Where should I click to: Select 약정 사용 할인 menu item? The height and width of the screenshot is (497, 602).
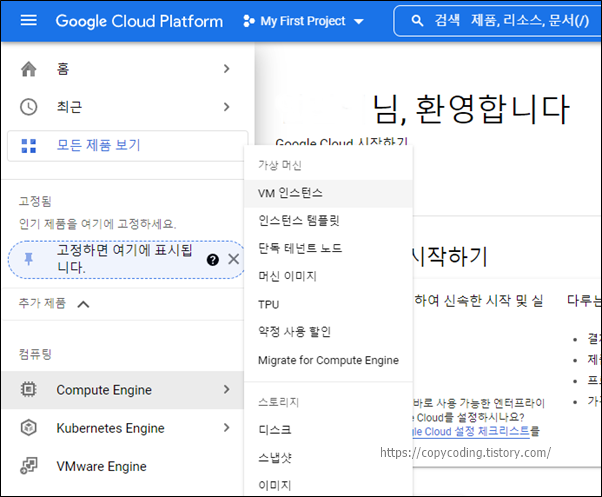[328, 332]
